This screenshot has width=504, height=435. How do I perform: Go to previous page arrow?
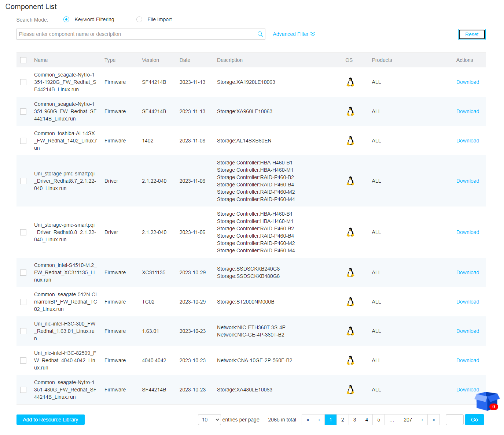(319, 420)
